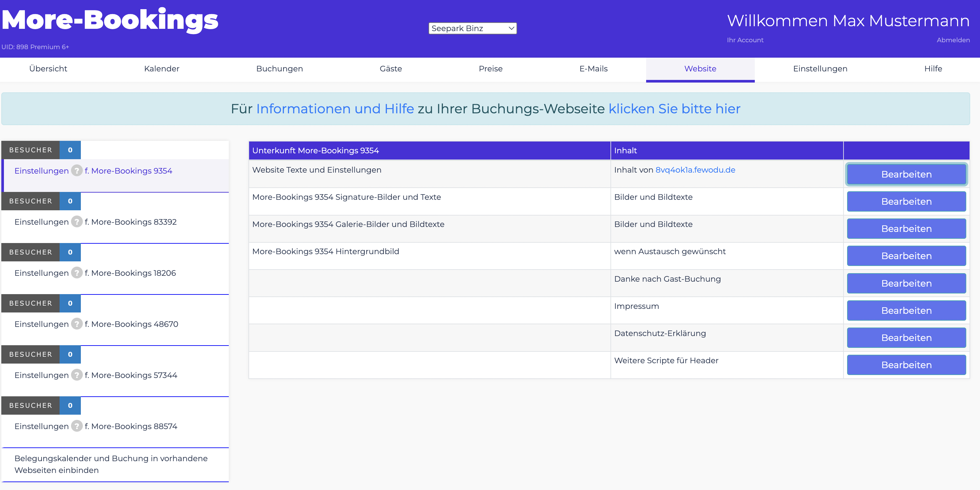Click the More-Bookings logo
Screen dimensions: 980x490
coord(110,20)
